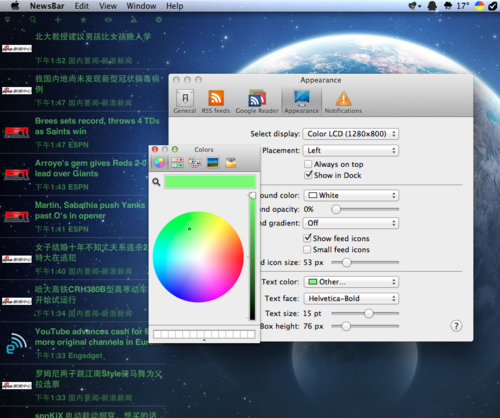Toggle the Show feed icons checkbox

307,238
